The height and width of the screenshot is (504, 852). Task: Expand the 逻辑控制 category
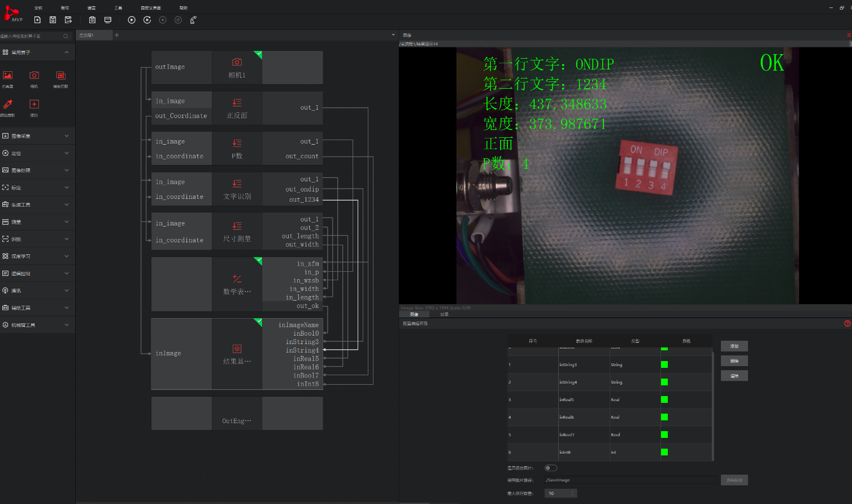point(37,273)
